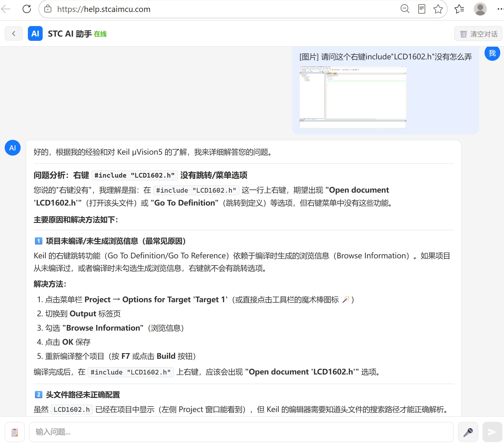504x443 pixels.
Task: Click the blue number 2 badge
Action: click(x=38, y=395)
